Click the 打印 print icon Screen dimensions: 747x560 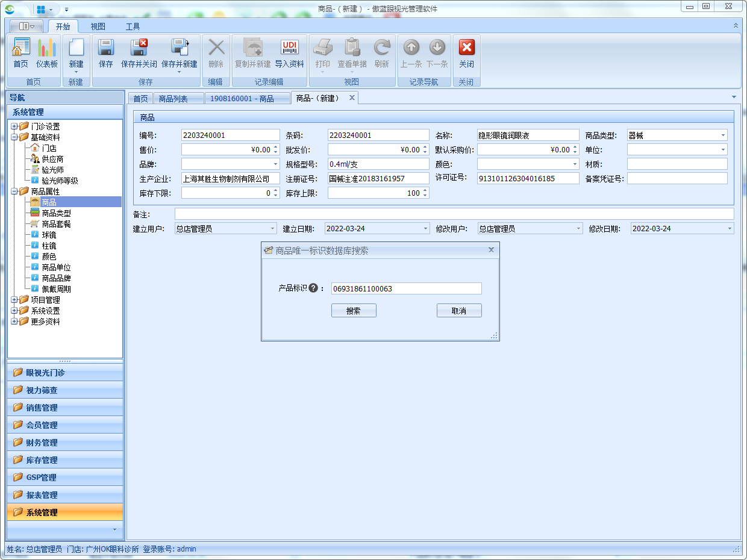[x=323, y=48]
